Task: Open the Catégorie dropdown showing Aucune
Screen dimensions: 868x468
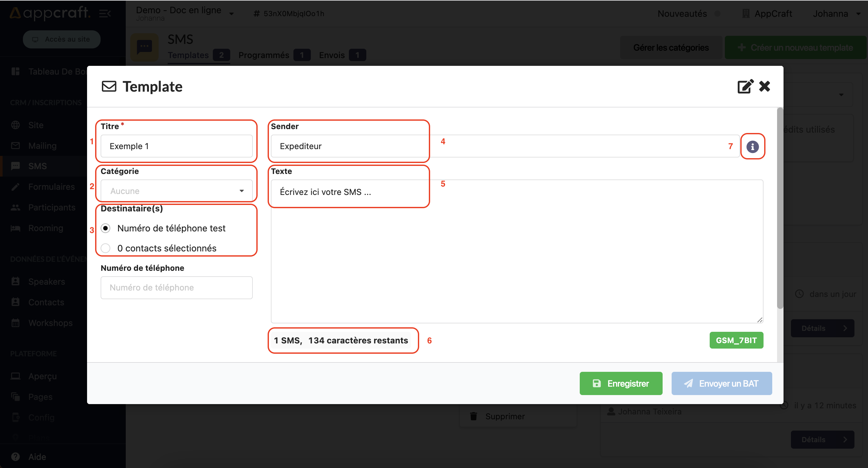Action: (176, 191)
